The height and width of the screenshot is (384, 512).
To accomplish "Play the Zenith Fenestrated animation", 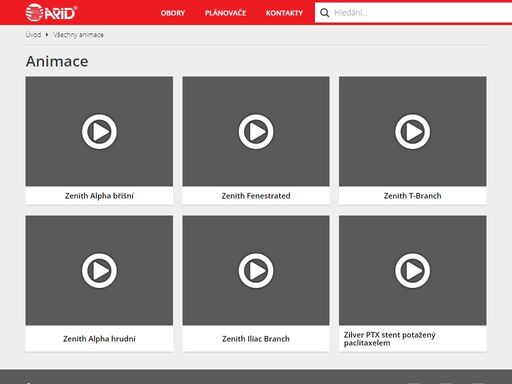I will tap(256, 131).
